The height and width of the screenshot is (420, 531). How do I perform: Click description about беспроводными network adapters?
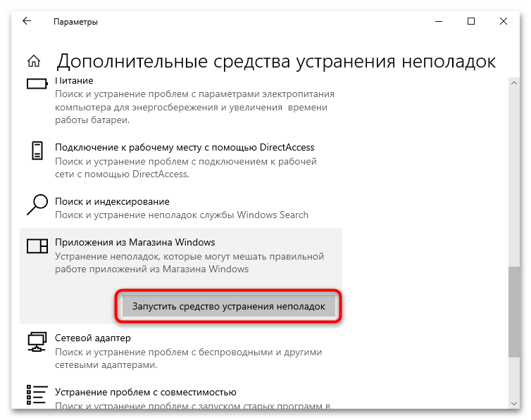(x=188, y=359)
